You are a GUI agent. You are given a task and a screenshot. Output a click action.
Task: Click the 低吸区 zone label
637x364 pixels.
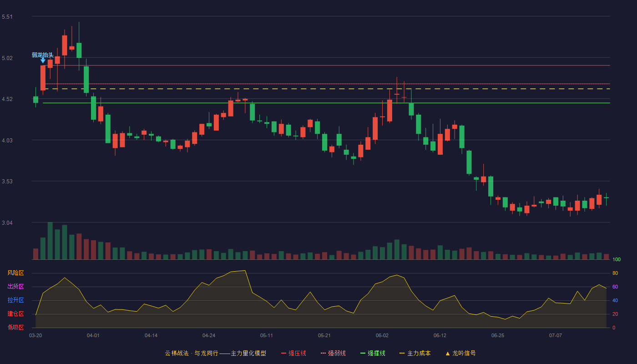16,328
